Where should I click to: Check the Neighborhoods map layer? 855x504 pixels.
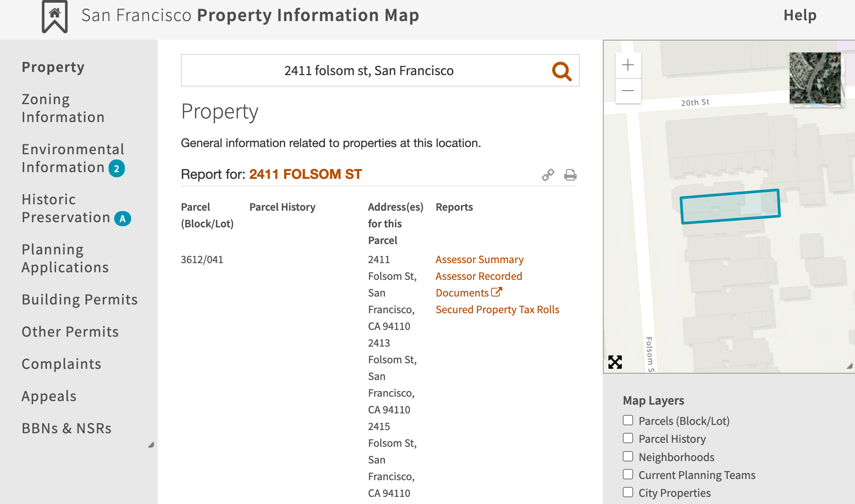628,457
